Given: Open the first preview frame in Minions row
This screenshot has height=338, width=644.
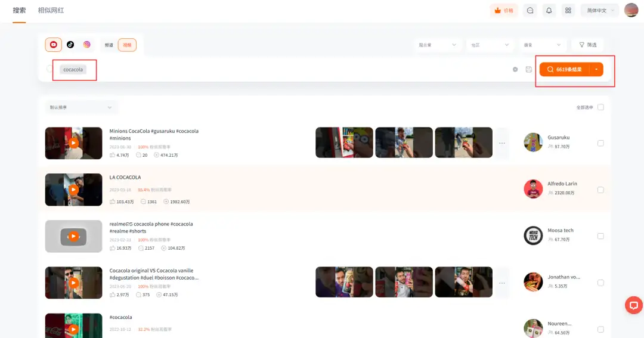Looking at the screenshot, I should point(344,142).
